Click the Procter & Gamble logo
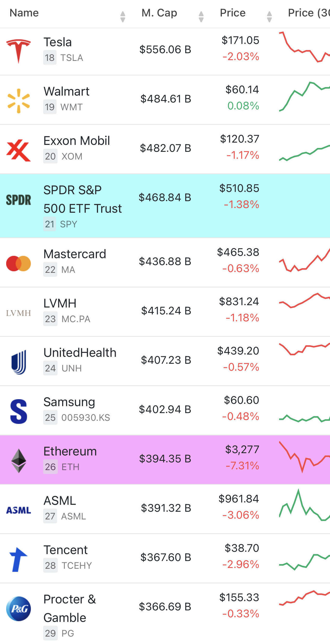 coord(18,609)
